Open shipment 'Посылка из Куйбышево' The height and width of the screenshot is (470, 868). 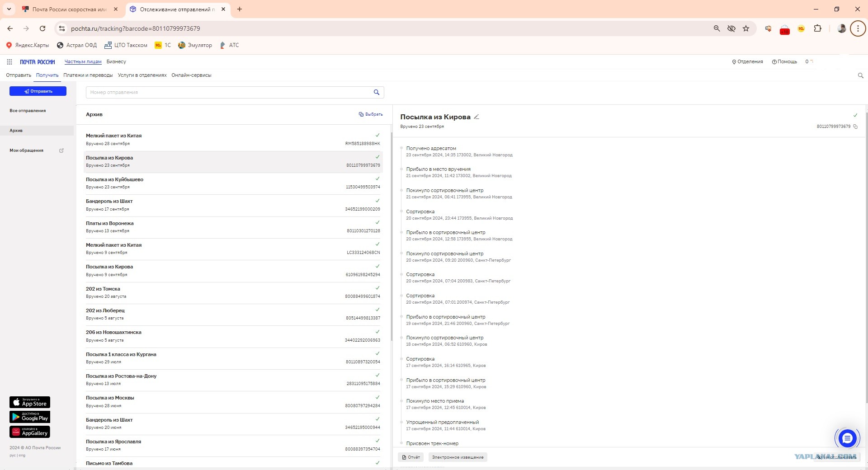pos(233,183)
